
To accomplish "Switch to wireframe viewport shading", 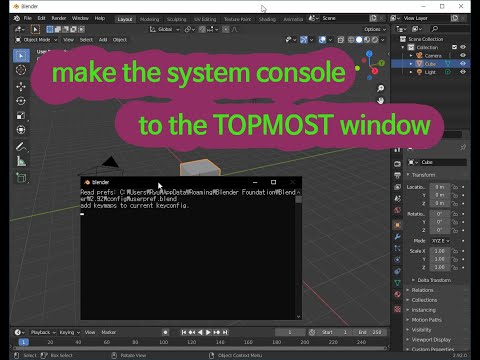I will [351, 40].
